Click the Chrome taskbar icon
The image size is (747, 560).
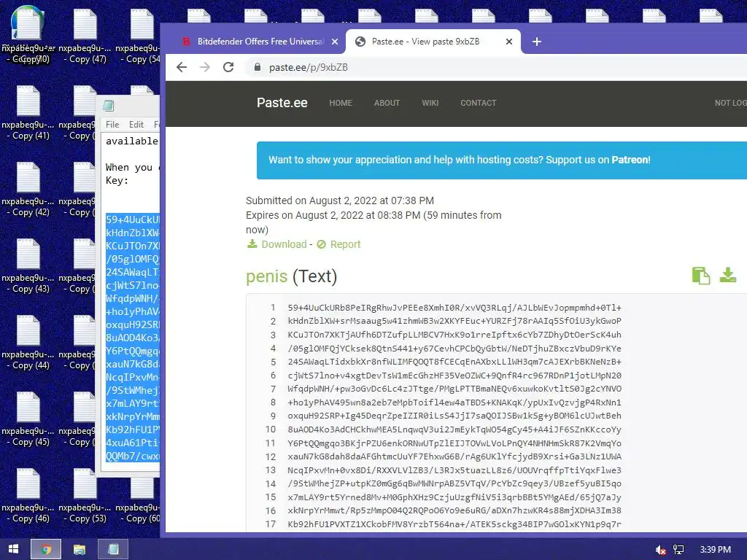tap(46, 549)
